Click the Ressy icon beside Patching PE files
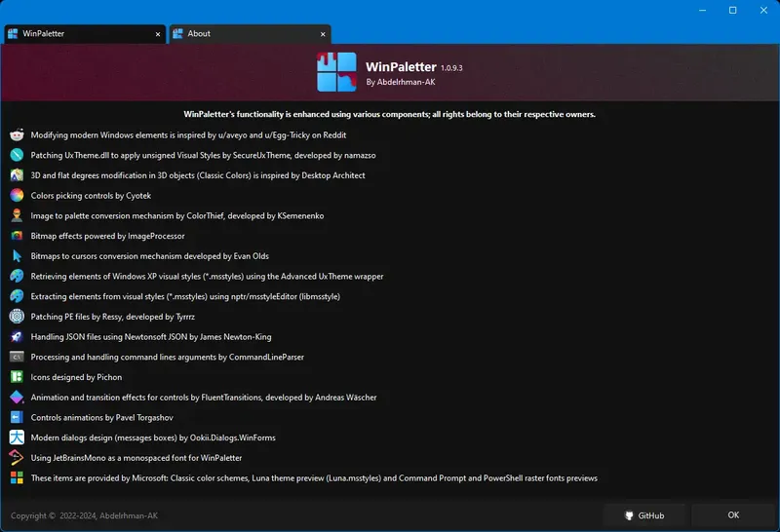Viewport: 780px width, 532px height. 17,317
